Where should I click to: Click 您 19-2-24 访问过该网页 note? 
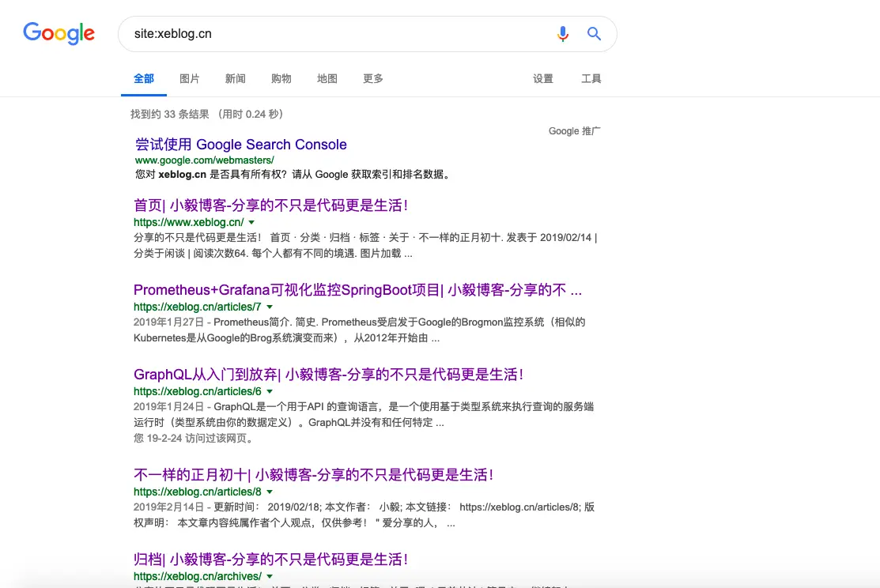[195, 438]
